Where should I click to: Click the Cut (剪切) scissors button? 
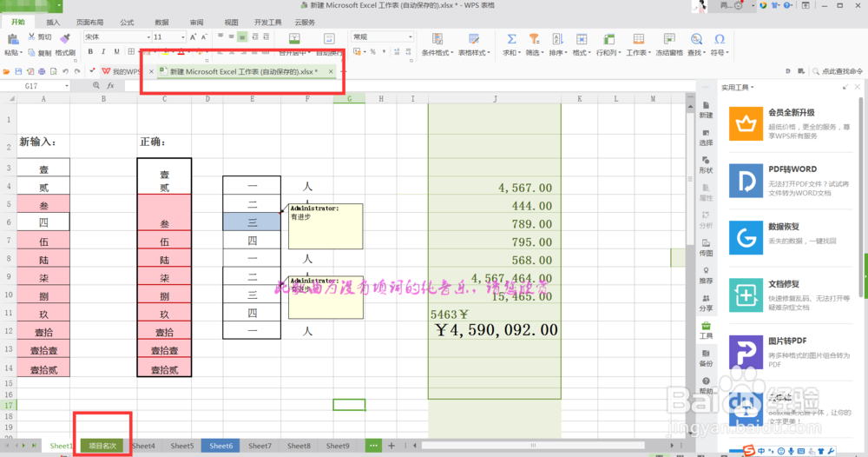tap(40, 37)
